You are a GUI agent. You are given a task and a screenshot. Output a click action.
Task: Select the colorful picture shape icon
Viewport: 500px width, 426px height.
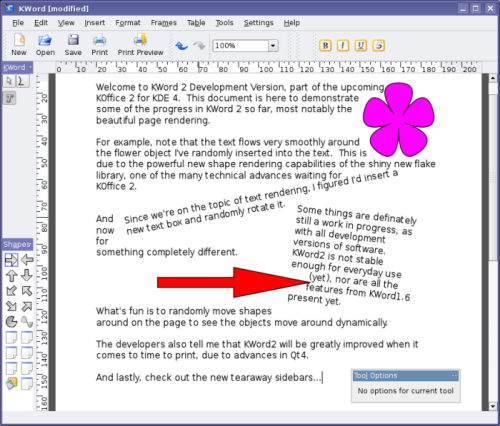click(11, 384)
